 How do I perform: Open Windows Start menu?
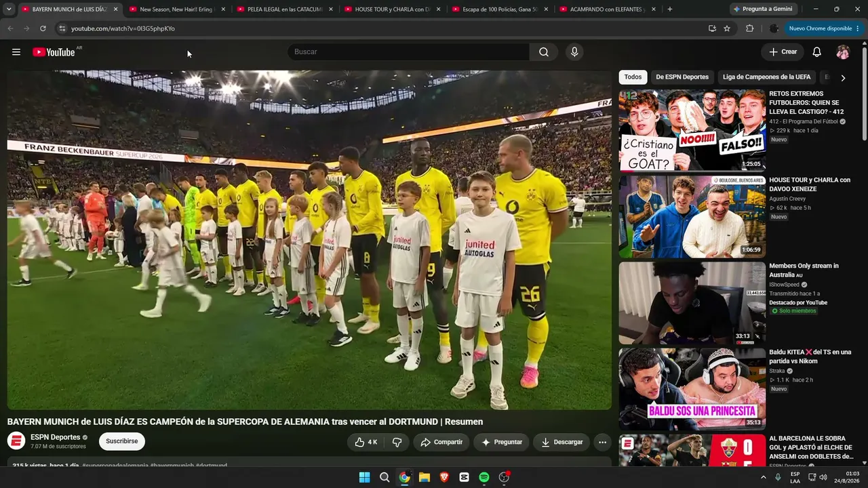coord(364,477)
